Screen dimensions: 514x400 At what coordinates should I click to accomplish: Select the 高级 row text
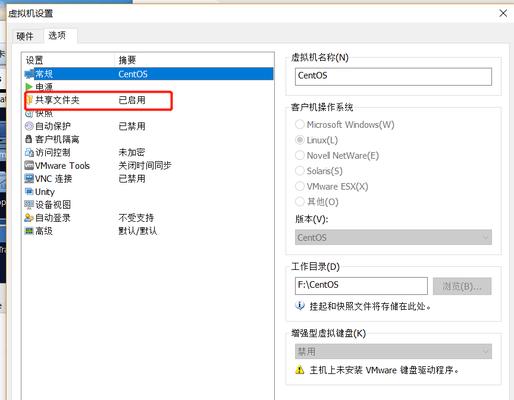pos(44,231)
